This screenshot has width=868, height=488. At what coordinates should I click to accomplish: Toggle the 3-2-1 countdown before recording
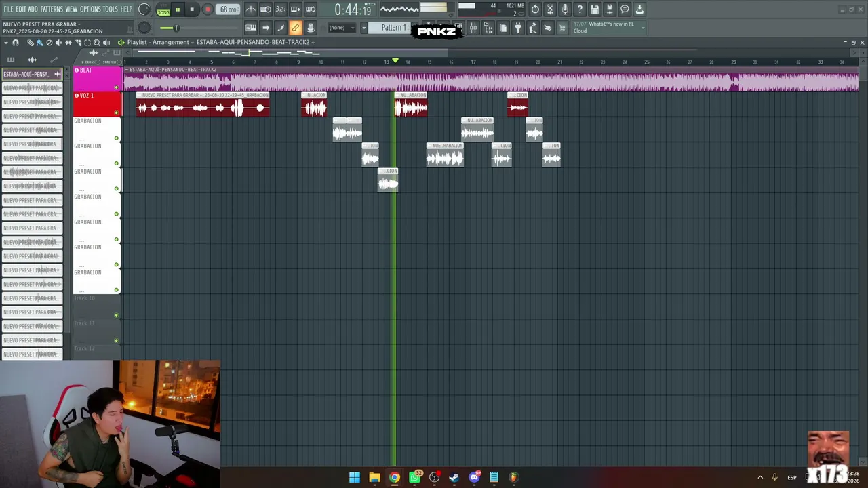(280, 9)
